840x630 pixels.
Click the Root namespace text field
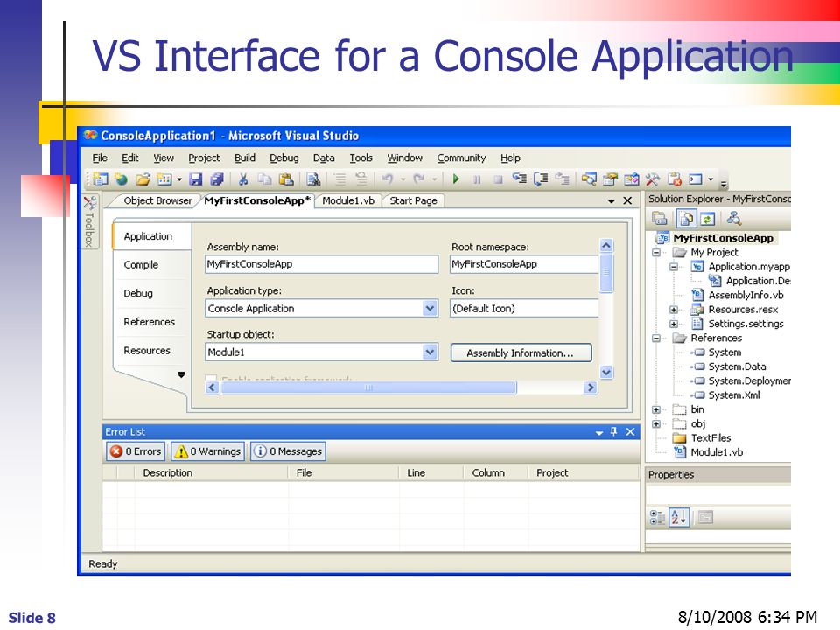click(524, 264)
